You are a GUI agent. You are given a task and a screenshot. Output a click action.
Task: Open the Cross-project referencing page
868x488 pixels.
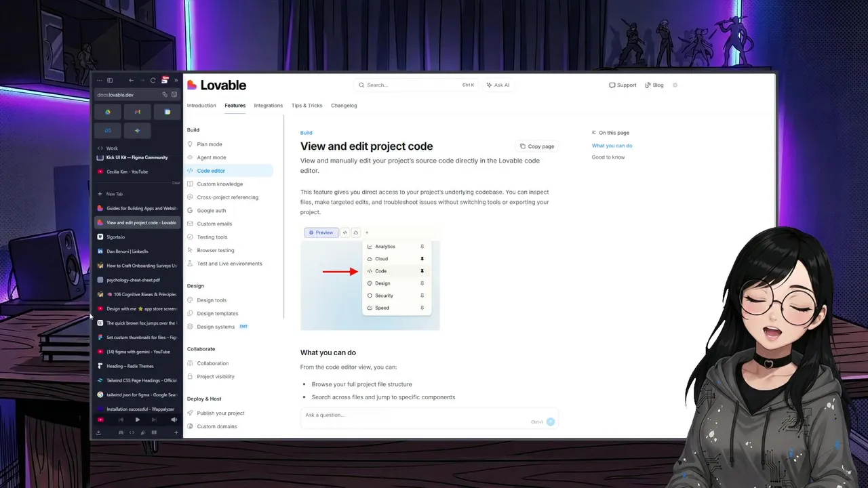(229, 197)
